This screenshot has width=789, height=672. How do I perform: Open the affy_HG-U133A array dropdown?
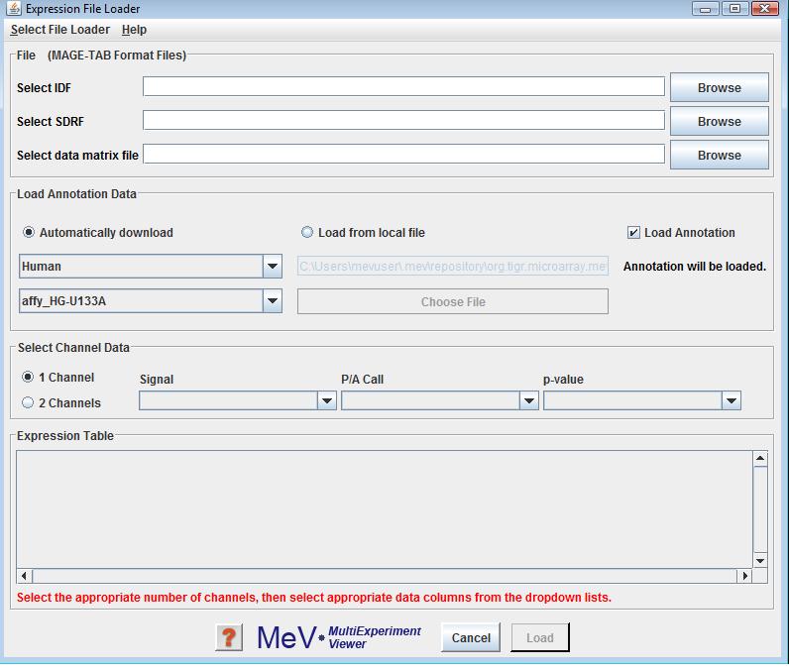click(x=273, y=301)
